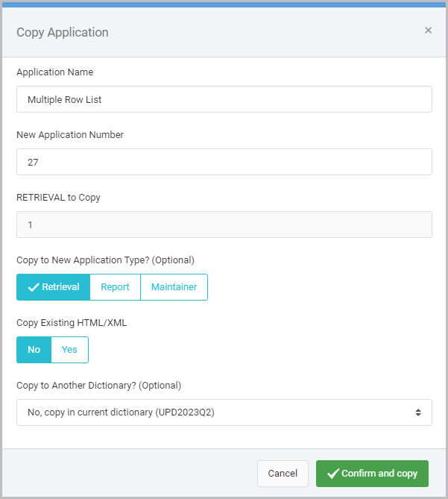This screenshot has height=499, width=448.
Task: Close the Copy Application dialog
Action: coord(428,31)
